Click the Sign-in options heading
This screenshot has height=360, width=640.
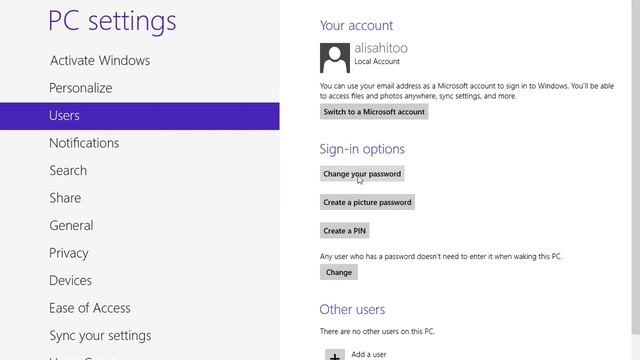(x=362, y=149)
